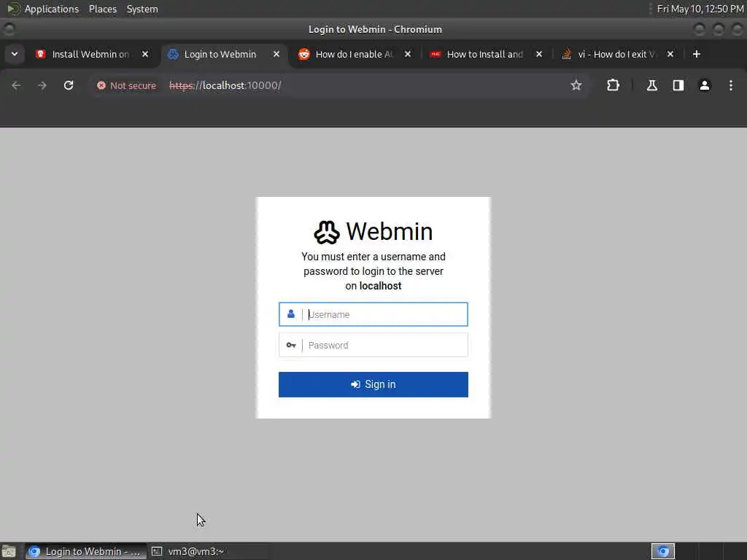747x560 pixels.
Task: Open the Chromium three-dot menu
Action: (731, 85)
